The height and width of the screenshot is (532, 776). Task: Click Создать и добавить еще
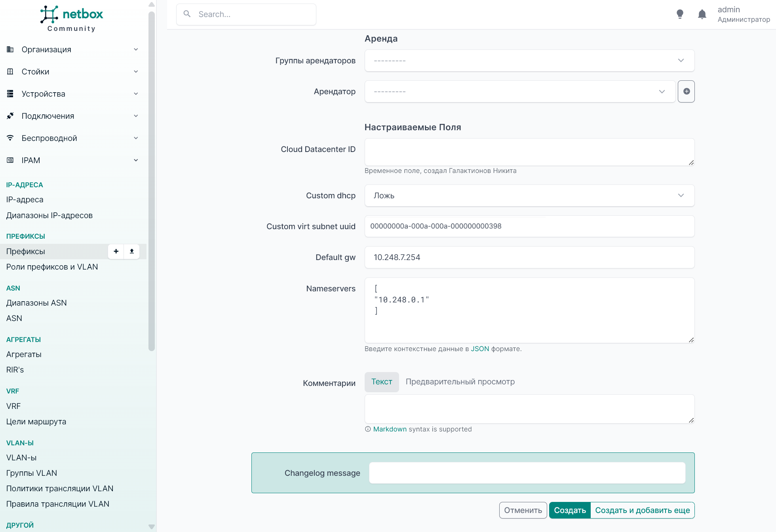point(643,510)
